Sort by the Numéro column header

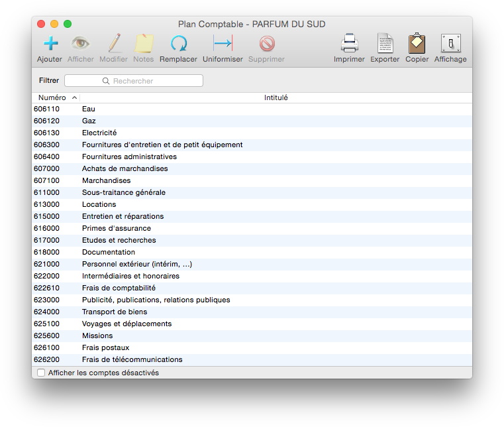[x=56, y=97]
